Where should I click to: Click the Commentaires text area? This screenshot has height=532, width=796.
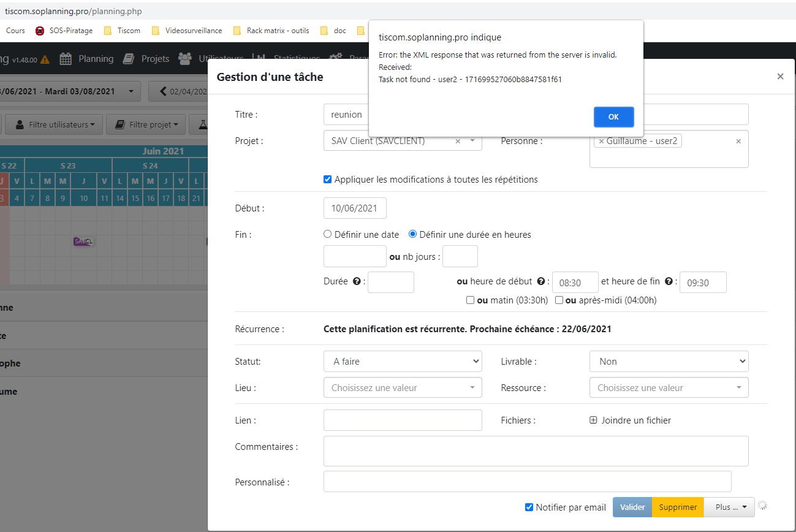[536, 451]
